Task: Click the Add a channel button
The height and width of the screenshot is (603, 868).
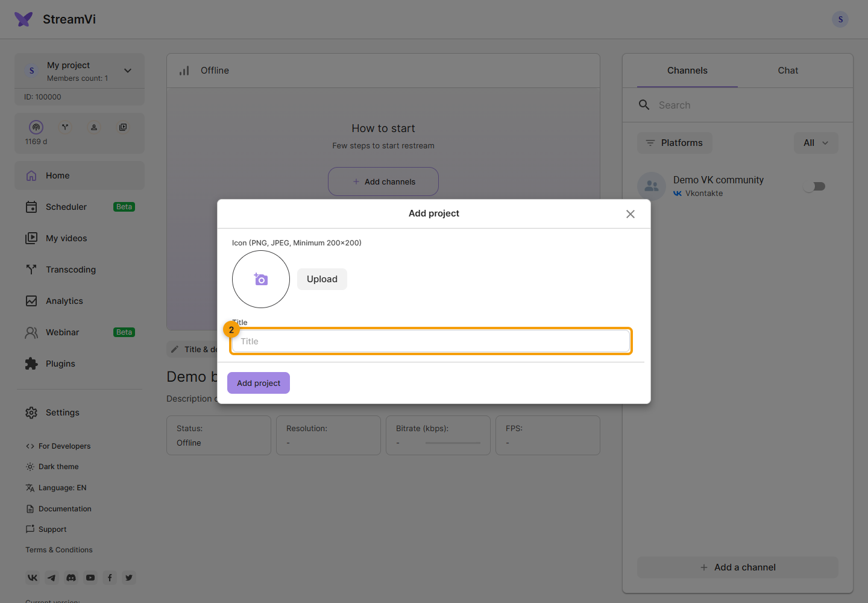Action: [x=738, y=567]
